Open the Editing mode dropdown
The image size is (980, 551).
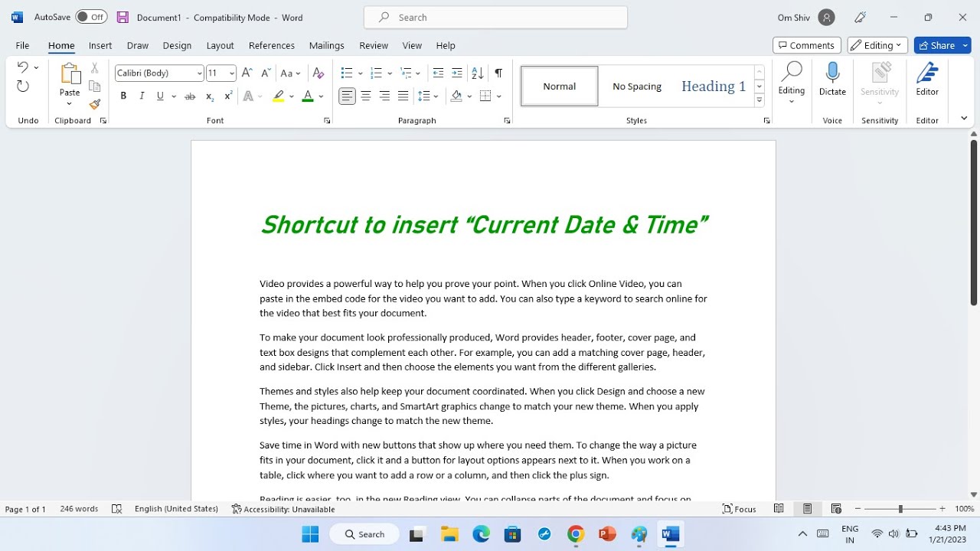[877, 45]
